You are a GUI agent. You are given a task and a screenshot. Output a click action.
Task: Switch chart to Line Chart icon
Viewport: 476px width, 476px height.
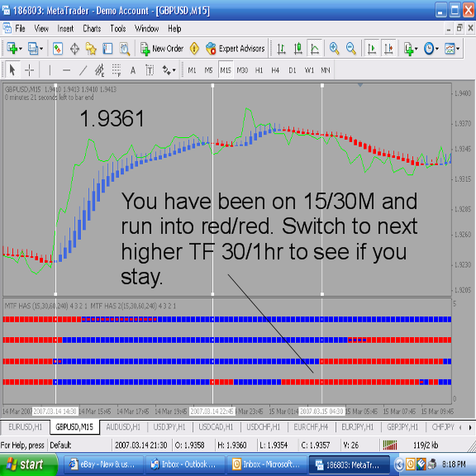(315, 49)
